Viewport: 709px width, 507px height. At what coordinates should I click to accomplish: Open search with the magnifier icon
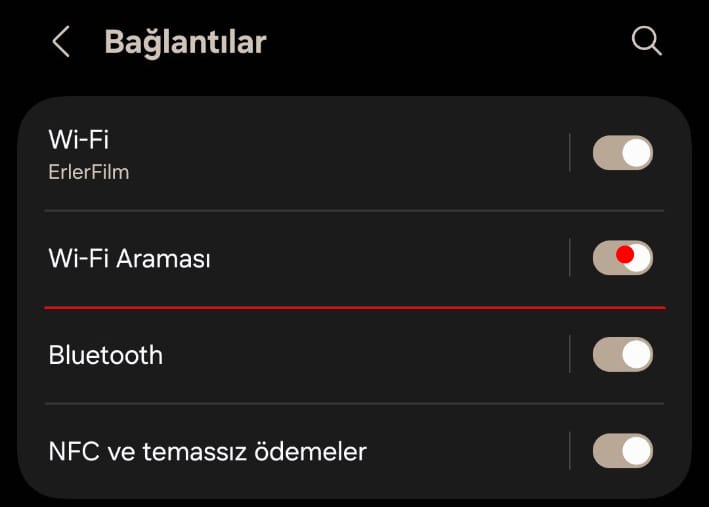coord(647,41)
